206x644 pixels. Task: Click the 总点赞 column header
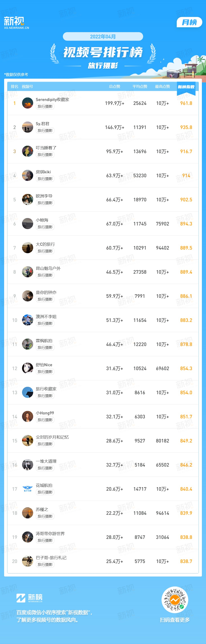point(115,87)
